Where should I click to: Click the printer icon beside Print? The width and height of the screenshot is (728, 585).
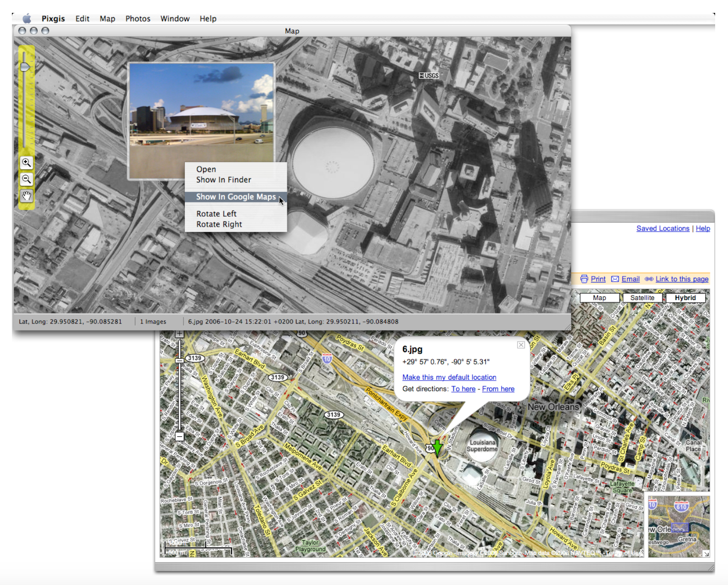pyautogui.click(x=584, y=279)
